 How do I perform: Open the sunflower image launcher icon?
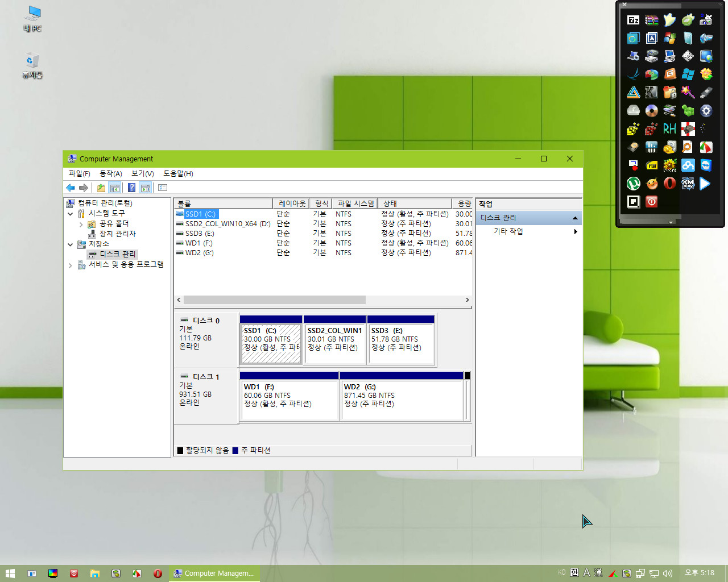pos(670,165)
